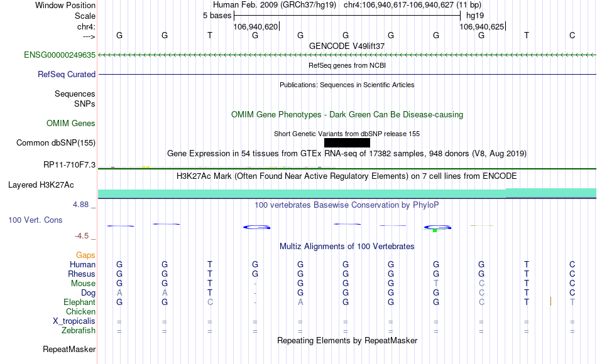
Task: Click the ---> sequence direction arrow
Action: pos(89,36)
